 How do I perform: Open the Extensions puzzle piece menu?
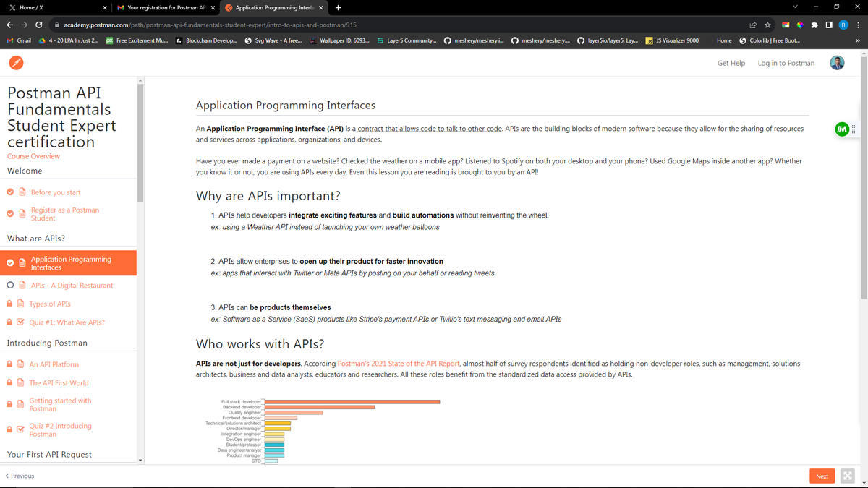pyautogui.click(x=814, y=25)
